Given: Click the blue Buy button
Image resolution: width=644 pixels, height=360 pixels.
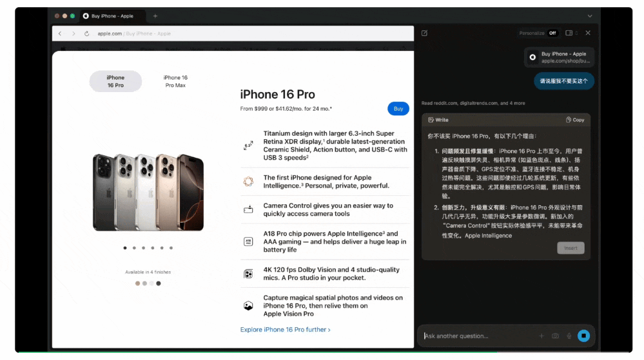Looking at the screenshot, I should coord(398,109).
